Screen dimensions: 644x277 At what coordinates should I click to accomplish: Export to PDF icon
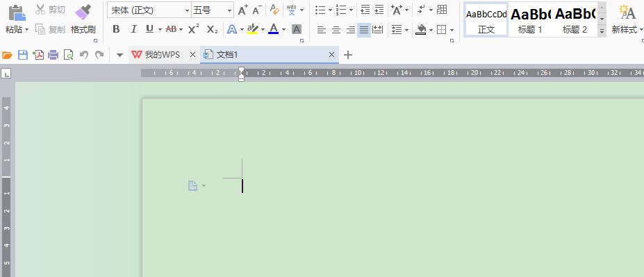pyautogui.click(x=38, y=55)
